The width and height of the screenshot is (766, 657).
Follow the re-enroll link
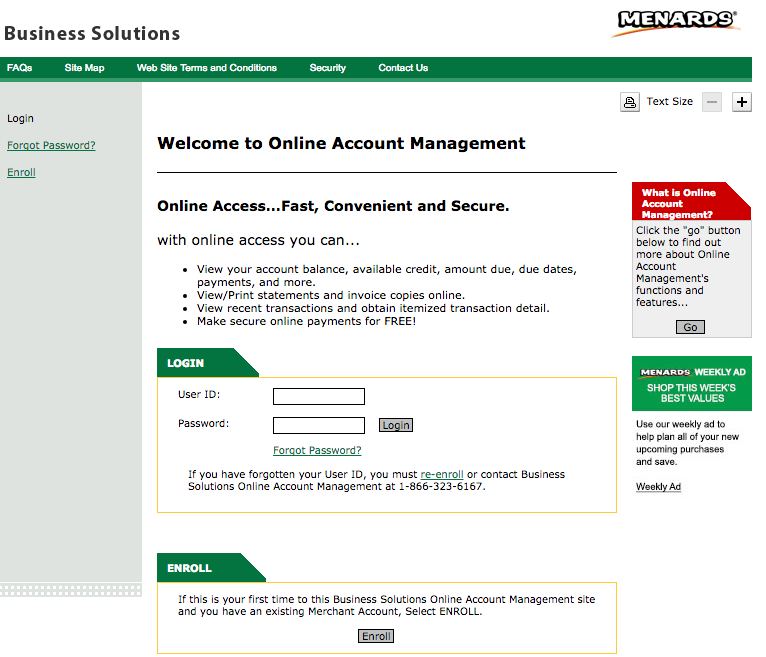click(442, 474)
